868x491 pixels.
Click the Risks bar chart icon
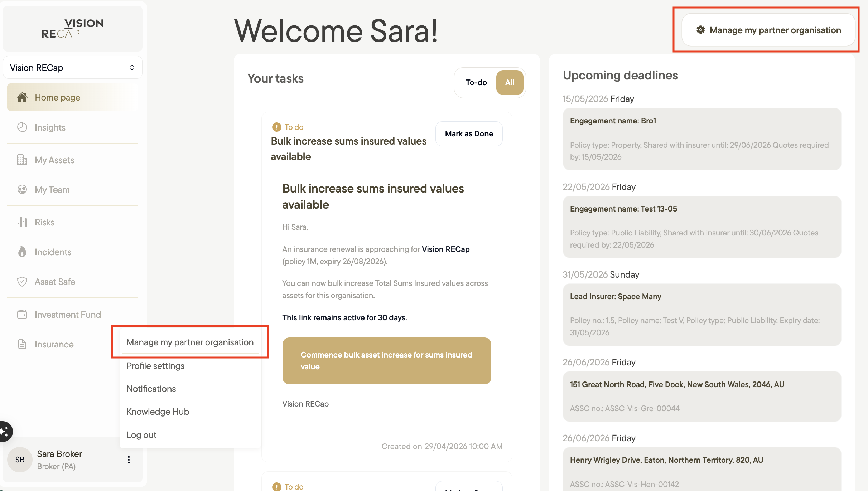click(22, 222)
